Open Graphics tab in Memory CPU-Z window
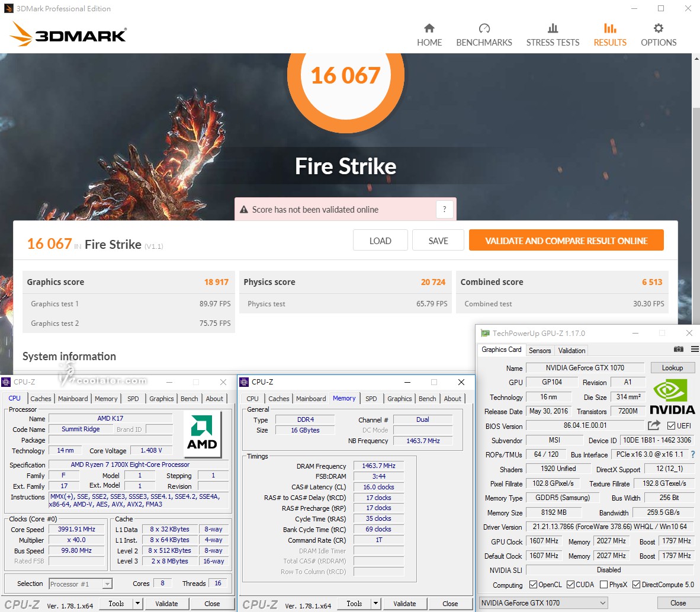The height and width of the screenshot is (612, 700). pyautogui.click(x=400, y=399)
